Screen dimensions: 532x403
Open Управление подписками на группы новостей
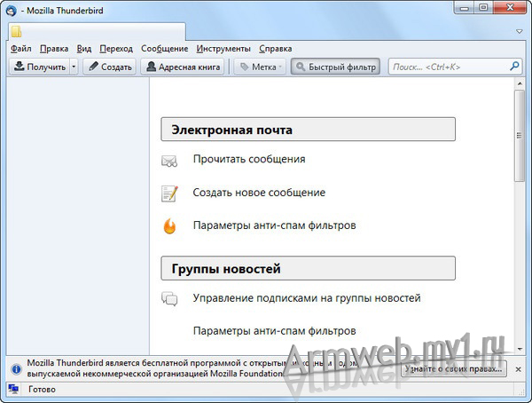point(307,298)
